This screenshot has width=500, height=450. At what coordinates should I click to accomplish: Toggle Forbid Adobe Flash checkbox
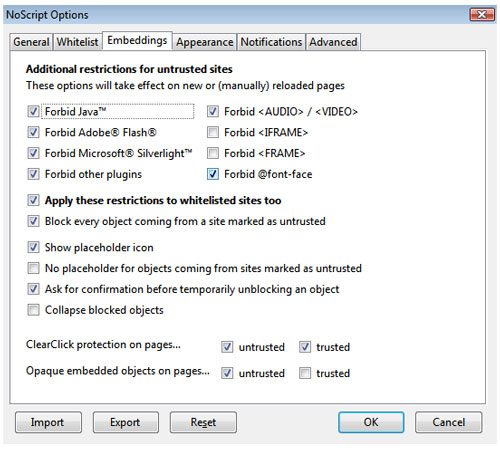coord(33,132)
